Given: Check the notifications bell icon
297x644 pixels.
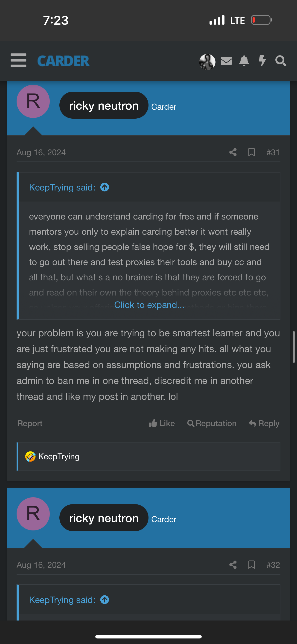Looking at the screenshot, I should (x=244, y=61).
